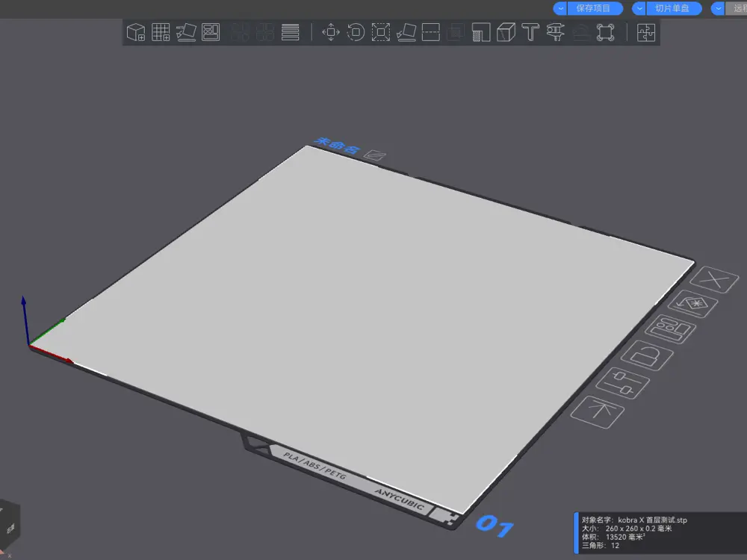Image resolution: width=747 pixels, height=560 pixels.
Task: Edit the plate name with the pencil icon
Action: point(374,155)
